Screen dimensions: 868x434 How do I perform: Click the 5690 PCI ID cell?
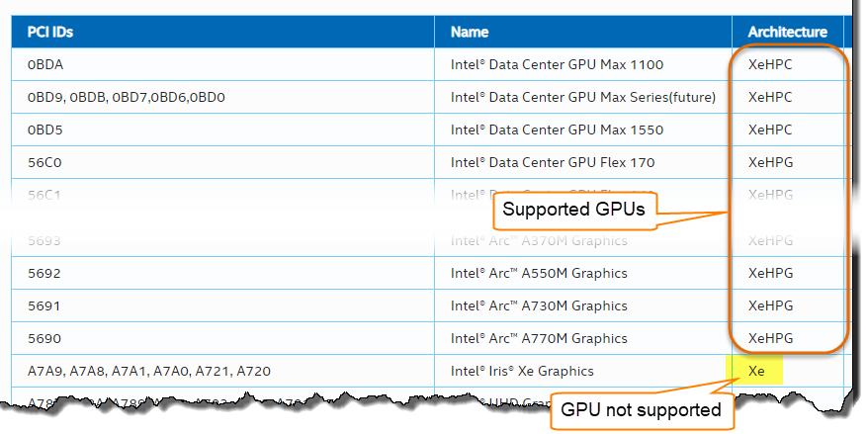44,338
